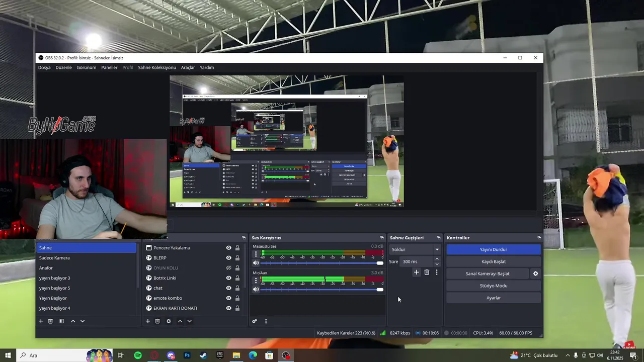This screenshot has height=362, width=644.
Task: Open the Görünüm menu
Action: tap(87, 67)
